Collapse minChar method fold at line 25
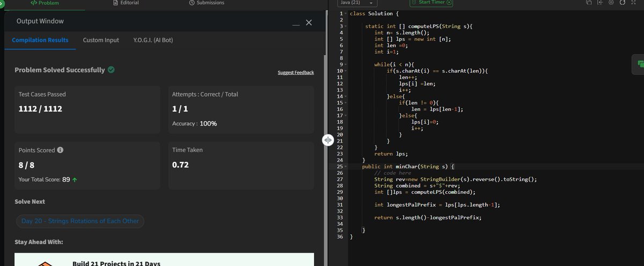This screenshot has width=644, height=266. [346, 167]
